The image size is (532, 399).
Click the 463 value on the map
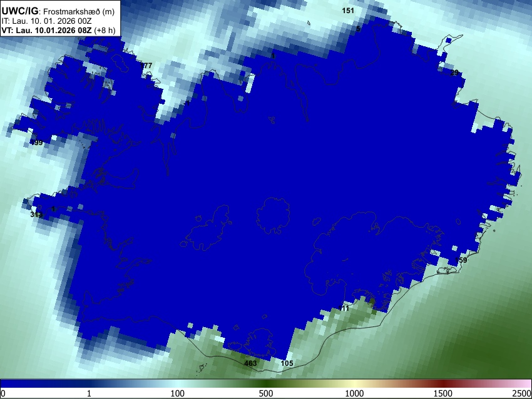(250, 363)
